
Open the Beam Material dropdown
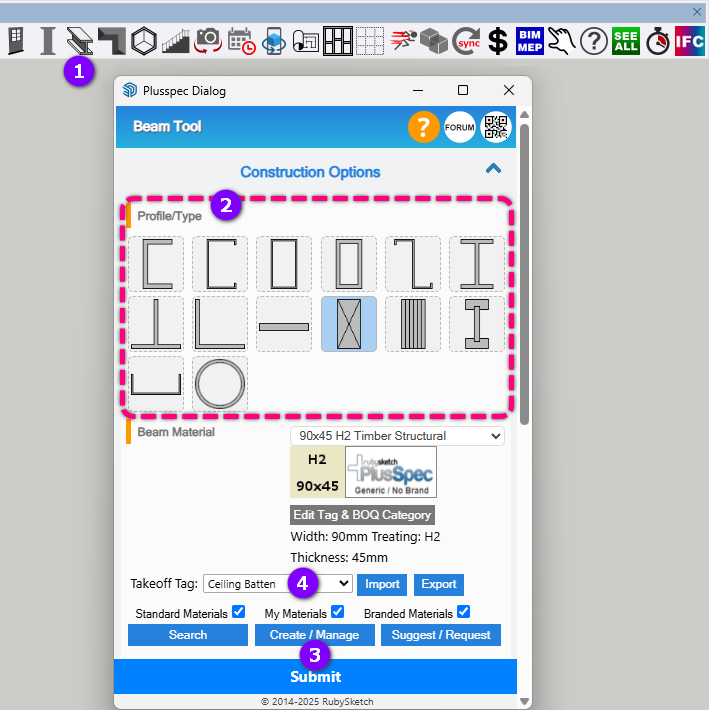[x=397, y=436]
